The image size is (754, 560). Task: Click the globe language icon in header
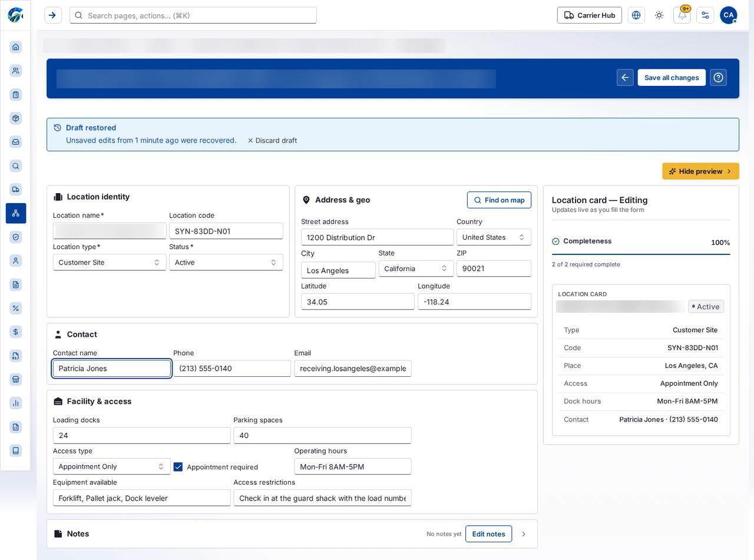[636, 15]
